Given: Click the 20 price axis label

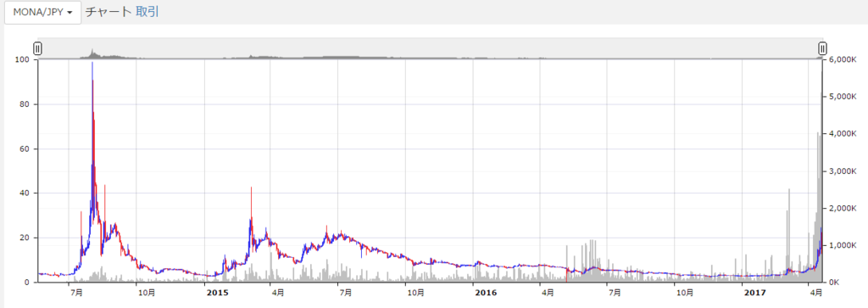Looking at the screenshot, I should [25, 238].
